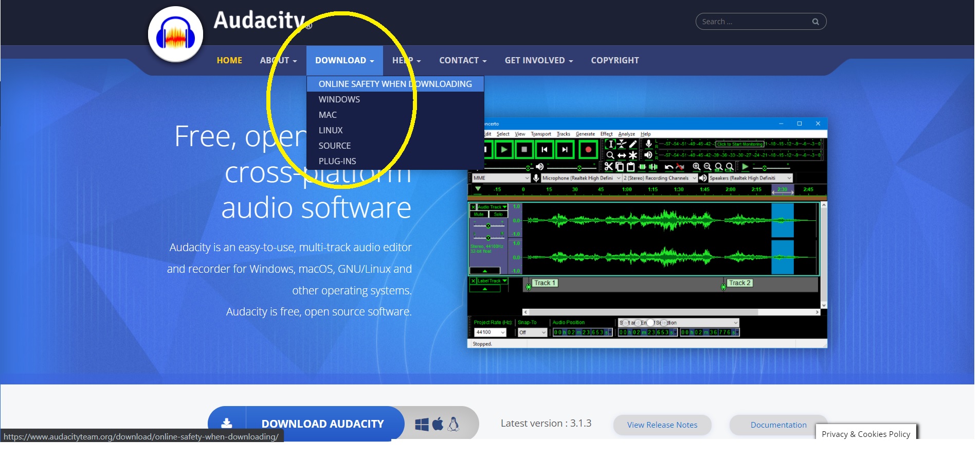980x457 pixels.
Task: Collapse the Audio Track with up arrow
Action: (485, 271)
